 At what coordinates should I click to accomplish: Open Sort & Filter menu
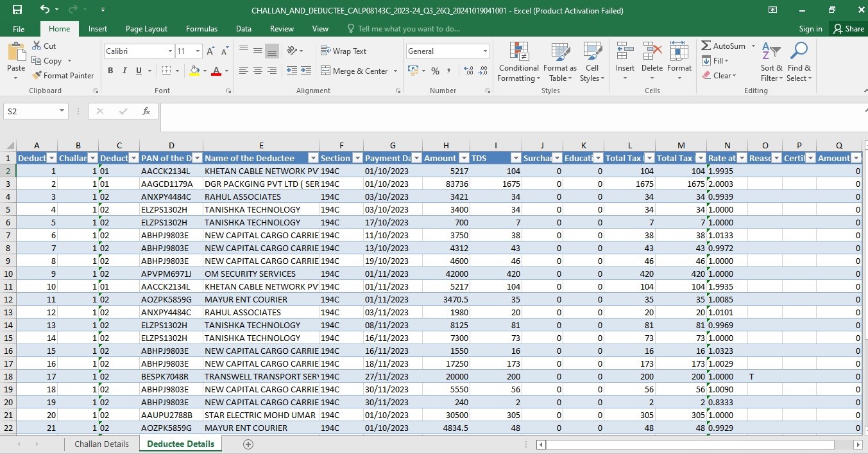[x=772, y=62]
